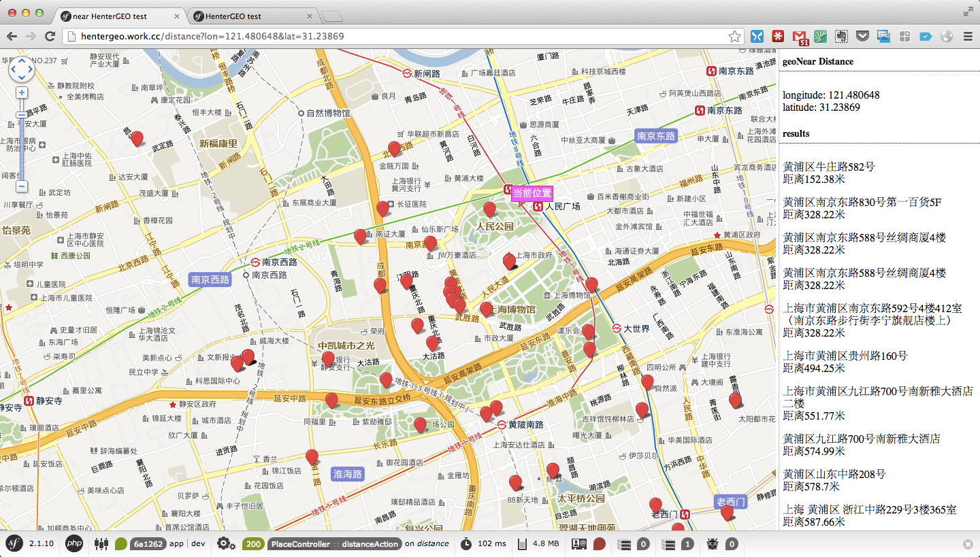Viewport: 980px width, 557px height.
Task: Reload the page with refresh button
Action: coord(50,36)
